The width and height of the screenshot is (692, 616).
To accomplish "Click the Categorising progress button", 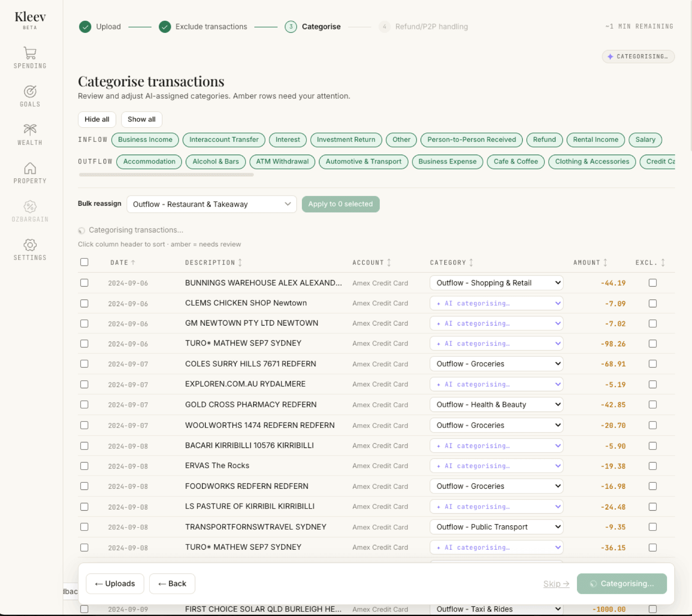I will pos(622,584).
